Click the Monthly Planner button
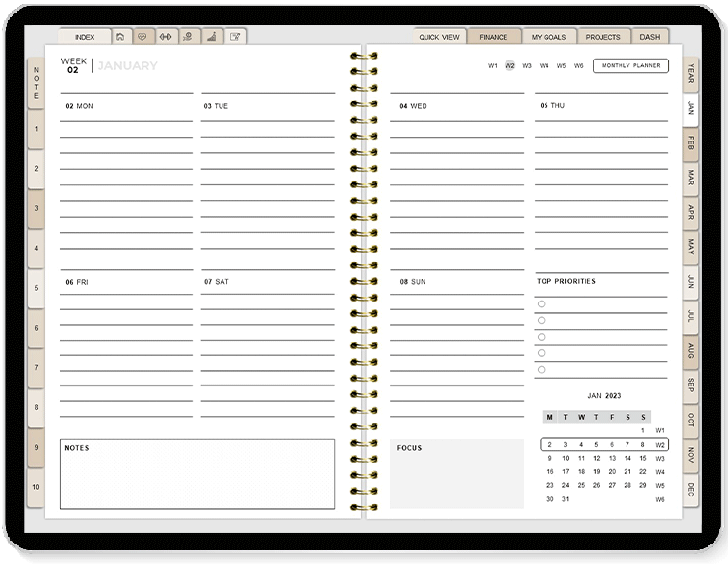The image size is (728, 564). point(630,66)
